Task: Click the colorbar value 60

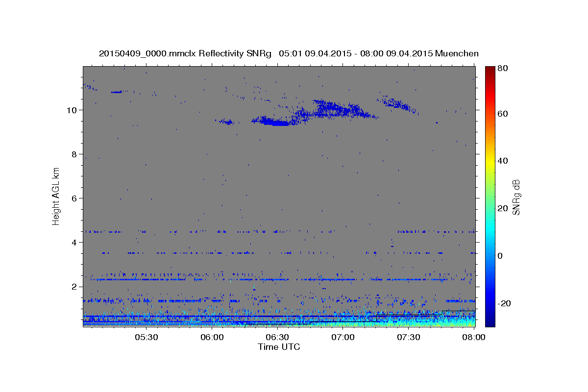Action: point(502,114)
